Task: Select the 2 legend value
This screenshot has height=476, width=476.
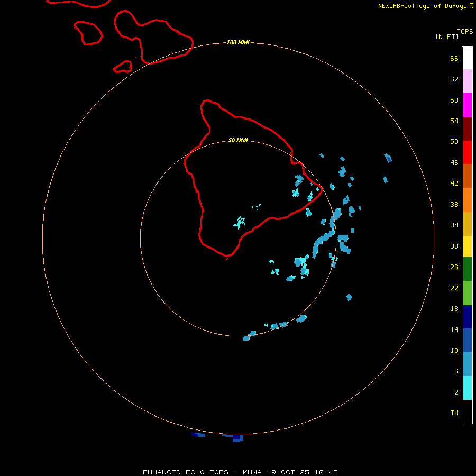Action: [456, 392]
